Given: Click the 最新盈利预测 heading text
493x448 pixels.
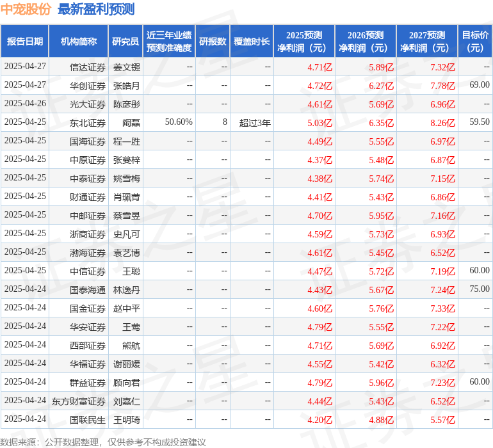Looking at the screenshot, I should (x=96, y=10).
